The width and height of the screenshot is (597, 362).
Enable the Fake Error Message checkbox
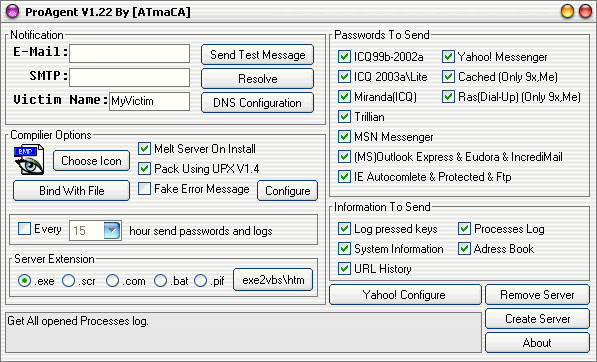click(x=144, y=188)
